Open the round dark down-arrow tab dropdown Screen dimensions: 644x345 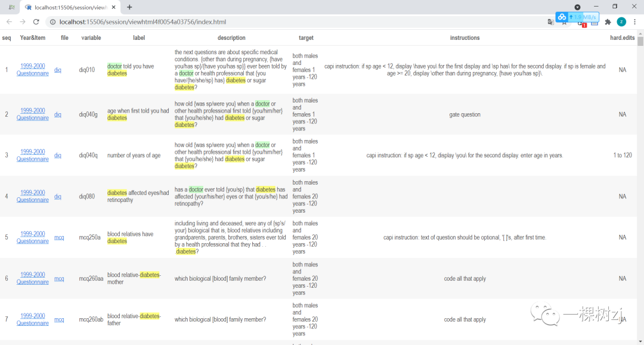tap(577, 7)
